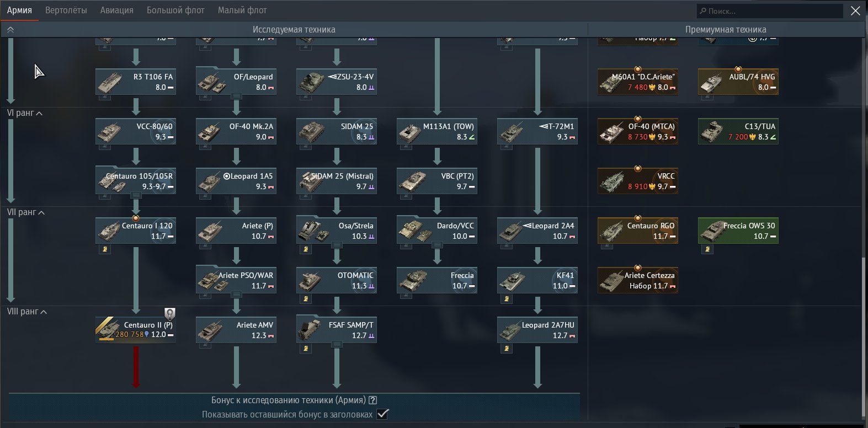Viewport: 868px width, 428px height.
Task: Select the ZSU-23-4V vehicle icon
Action: [x=311, y=82]
